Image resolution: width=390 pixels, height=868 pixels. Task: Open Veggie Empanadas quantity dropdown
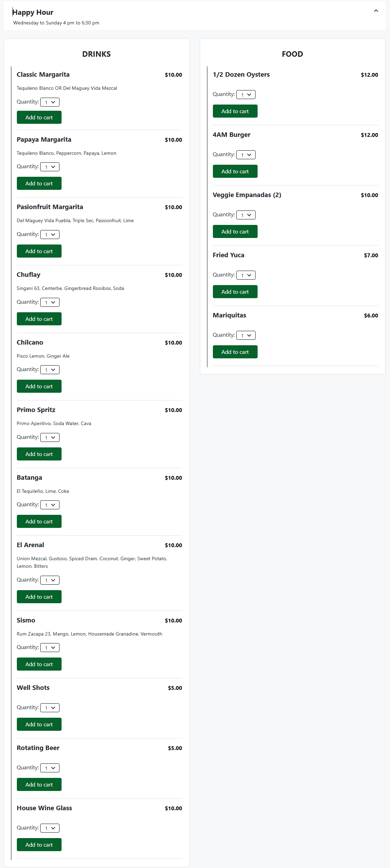pos(246,215)
